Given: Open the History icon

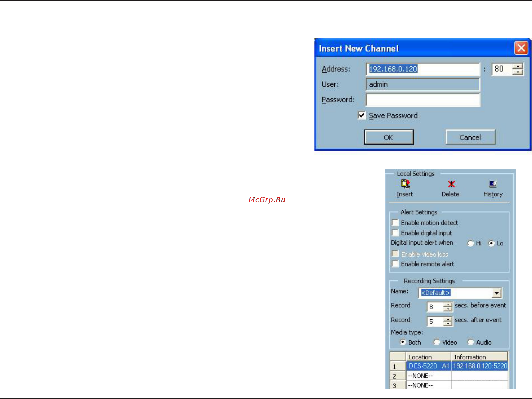Looking at the screenshot, I should tap(493, 184).
